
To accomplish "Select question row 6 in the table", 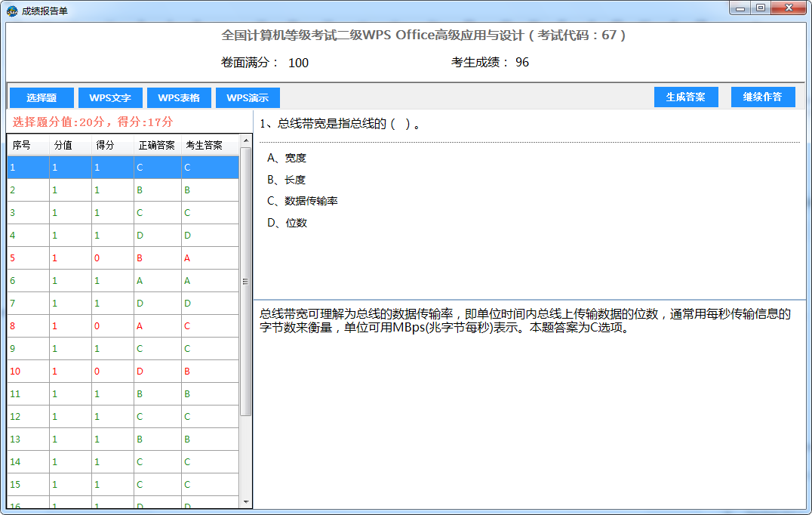I will coord(123,281).
